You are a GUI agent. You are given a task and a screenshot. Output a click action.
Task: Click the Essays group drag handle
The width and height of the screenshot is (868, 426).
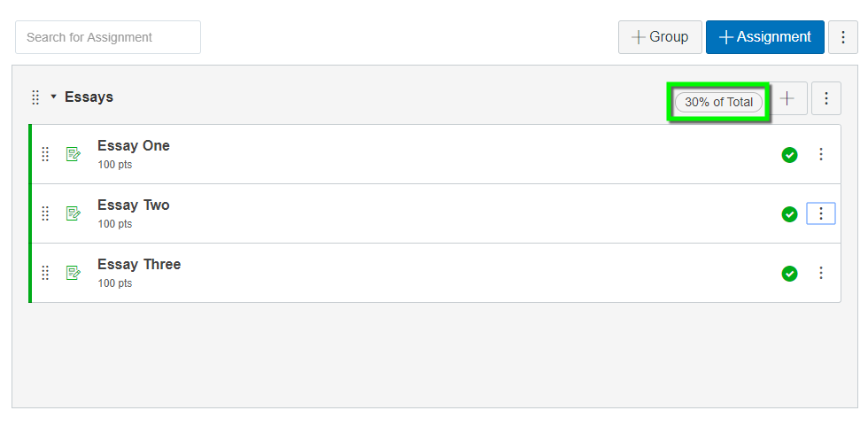tap(35, 97)
